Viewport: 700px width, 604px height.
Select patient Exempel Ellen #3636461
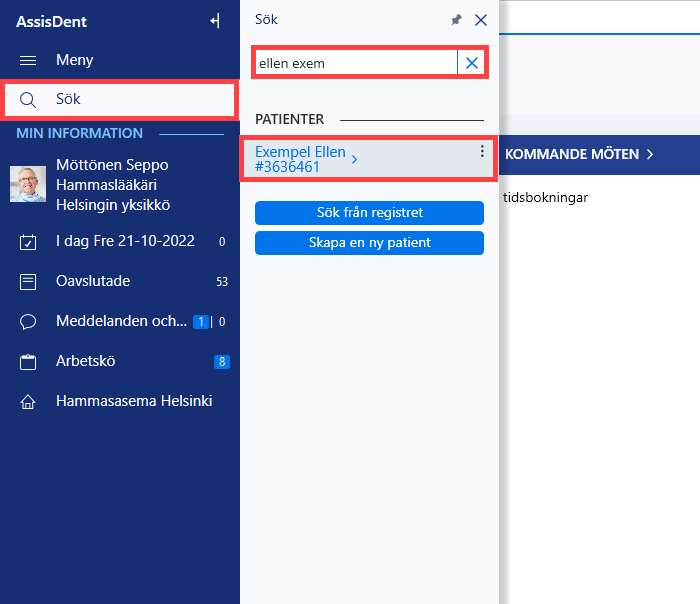(x=300, y=159)
